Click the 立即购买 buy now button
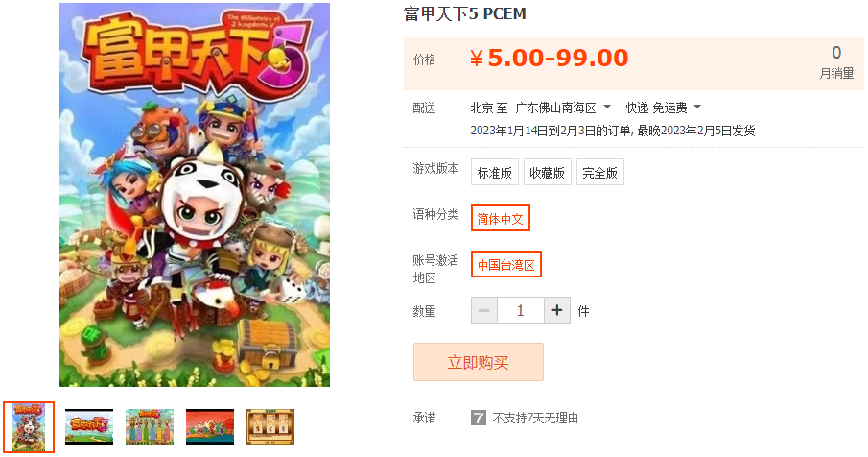 tap(479, 362)
